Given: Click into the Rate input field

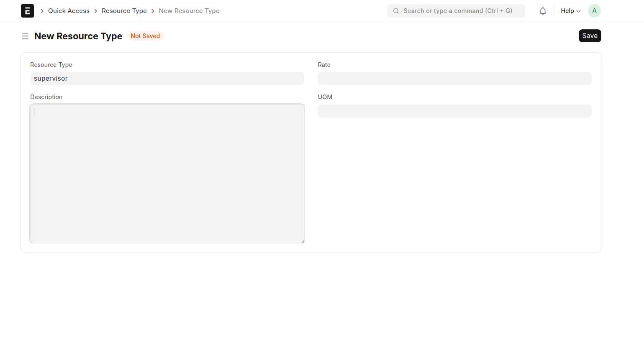Looking at the screenshot, I should pos(454,79).
